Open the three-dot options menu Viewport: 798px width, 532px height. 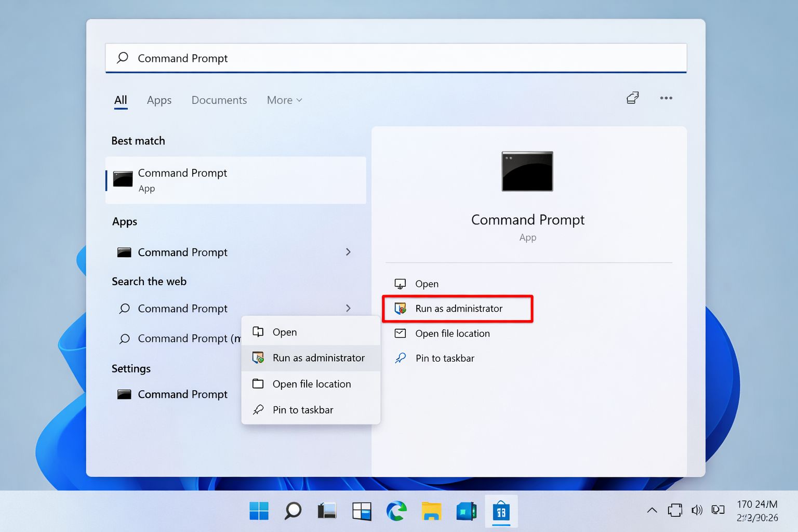666,98
